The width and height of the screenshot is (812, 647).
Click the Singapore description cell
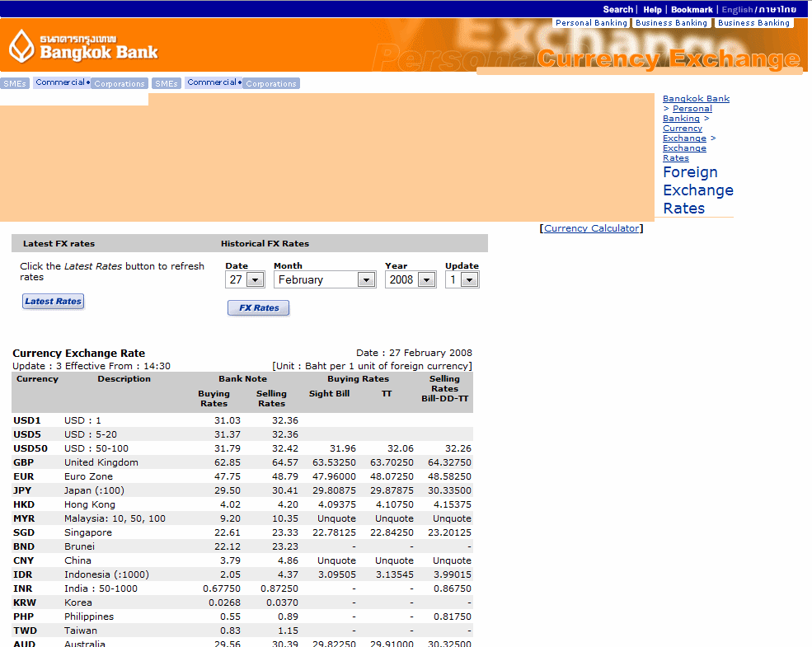[88, 532]
